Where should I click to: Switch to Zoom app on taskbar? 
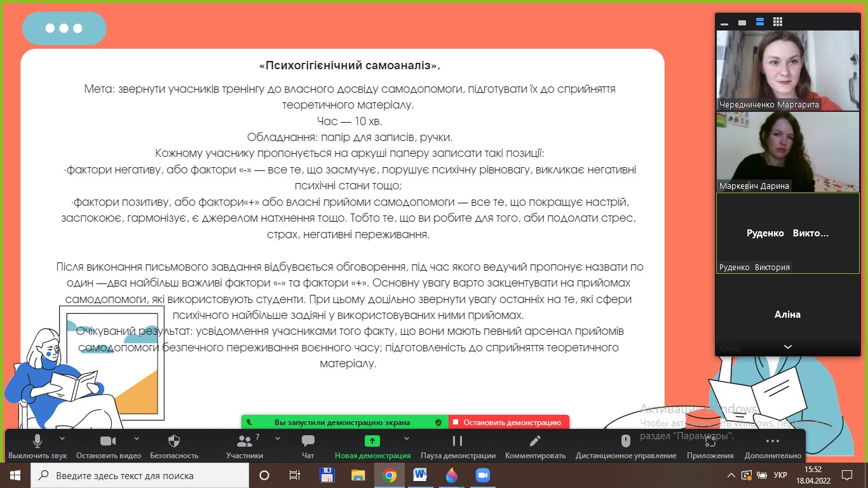(x=483, y=475)
